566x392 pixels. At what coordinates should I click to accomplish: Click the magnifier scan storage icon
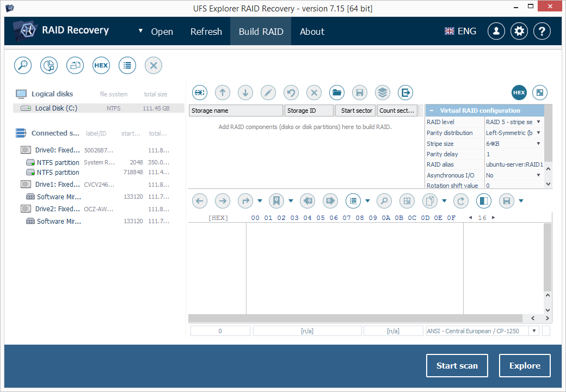23,65
